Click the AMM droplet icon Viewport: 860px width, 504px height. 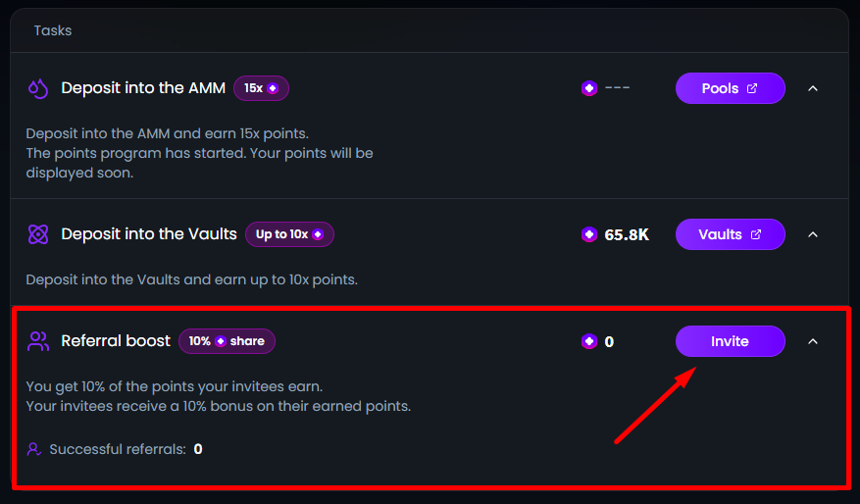[x=38, y=88]
